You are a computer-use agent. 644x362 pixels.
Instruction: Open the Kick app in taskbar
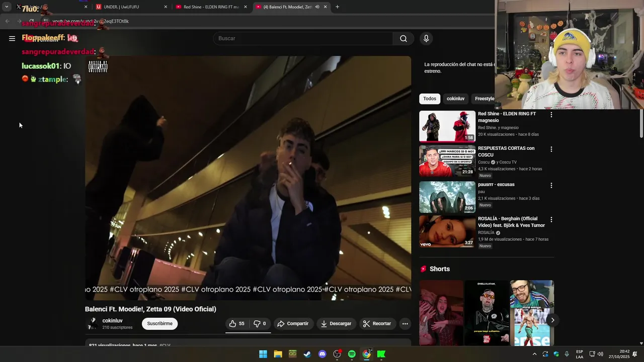(x=381, y=354)
